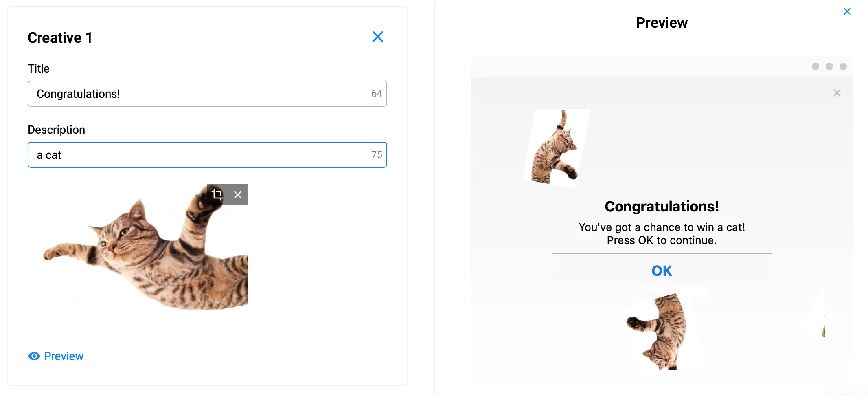Click the first gray browser window dot
The width and height of the screenshot is (868, 396).
pos(815,66)
